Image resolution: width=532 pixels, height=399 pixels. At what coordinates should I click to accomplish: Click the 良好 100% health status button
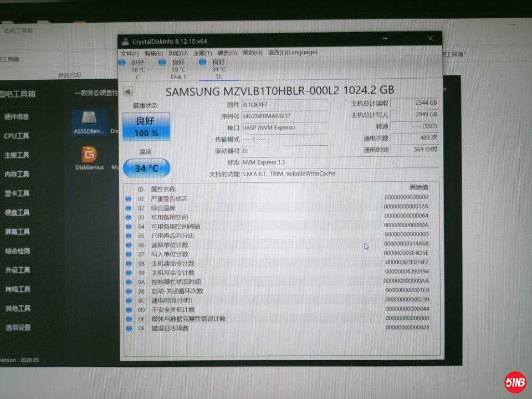[146, 127]
